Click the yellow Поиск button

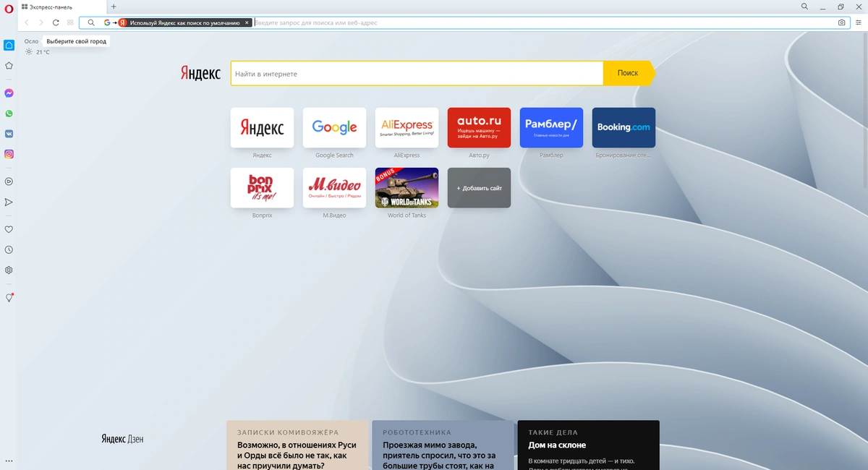[628, 73]
